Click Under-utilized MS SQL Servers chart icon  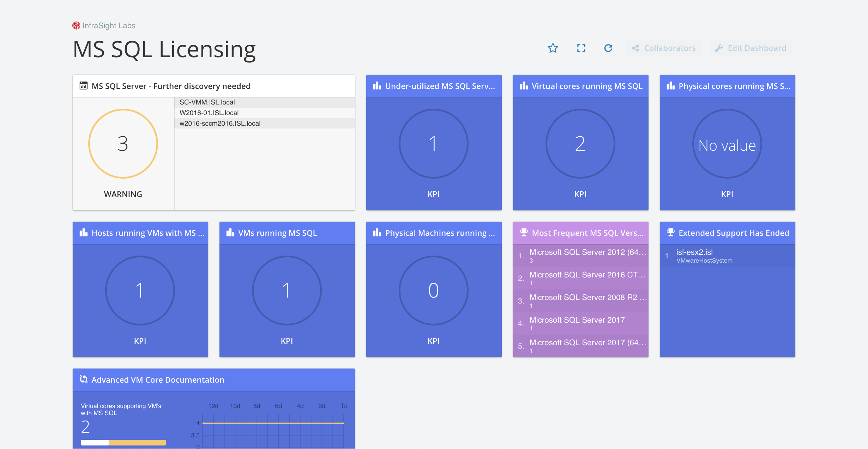point(377,86)
